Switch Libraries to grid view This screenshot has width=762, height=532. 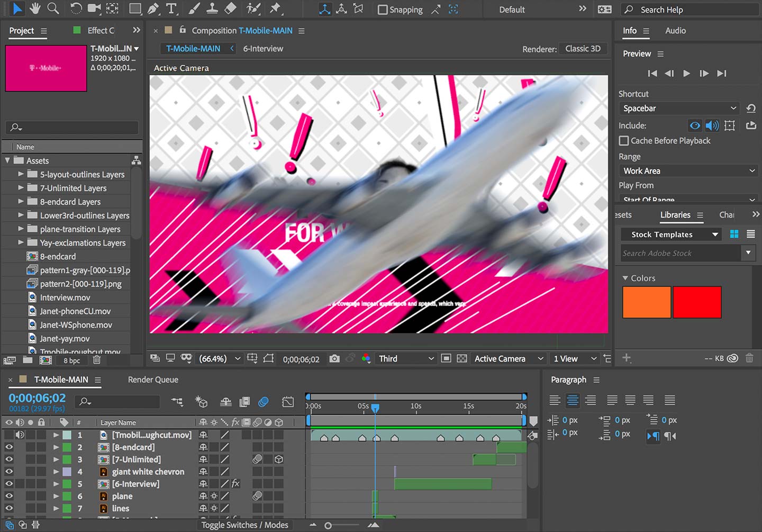click(734, 234)
